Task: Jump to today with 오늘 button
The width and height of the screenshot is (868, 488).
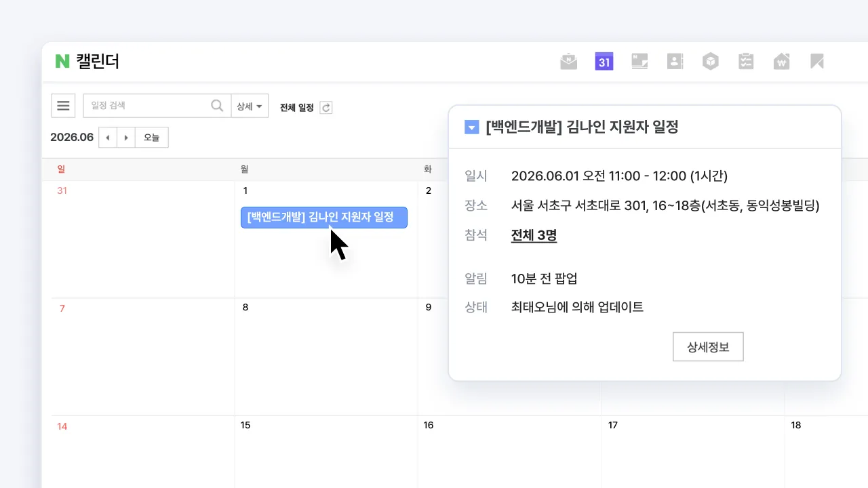Action: tap(152, 138)
